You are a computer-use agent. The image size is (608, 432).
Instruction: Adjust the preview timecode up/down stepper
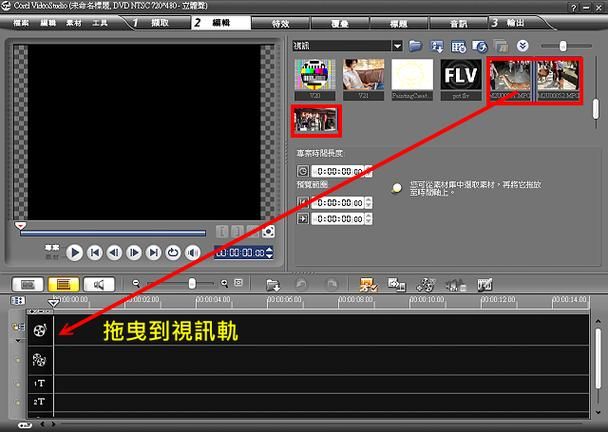click(x=269, y=253)
